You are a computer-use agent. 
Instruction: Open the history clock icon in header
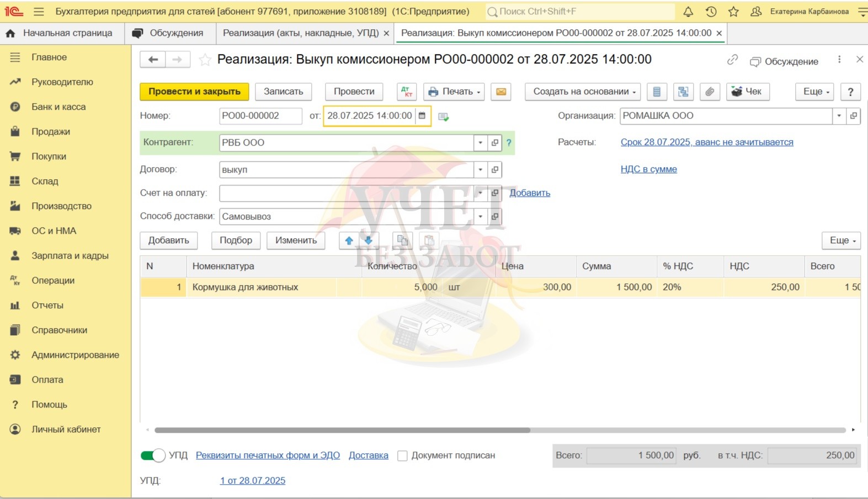[x=711, y=12]
